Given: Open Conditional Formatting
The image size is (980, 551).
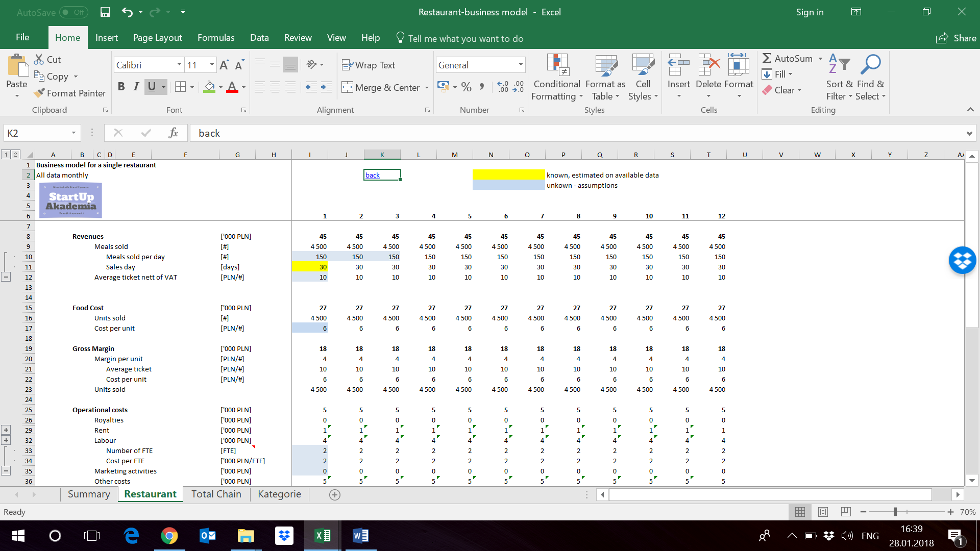Looking at the screenshot, I should [x=557, y=78].
